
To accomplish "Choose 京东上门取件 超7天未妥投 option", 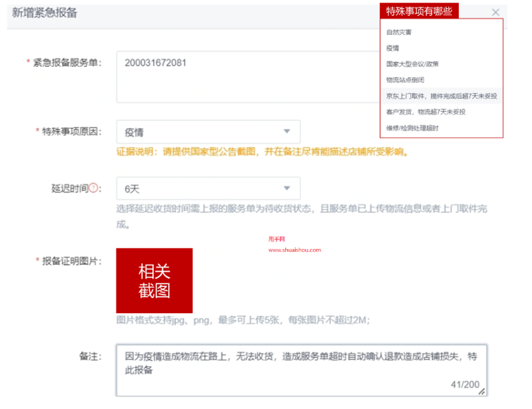I will (x=441, y=96).
